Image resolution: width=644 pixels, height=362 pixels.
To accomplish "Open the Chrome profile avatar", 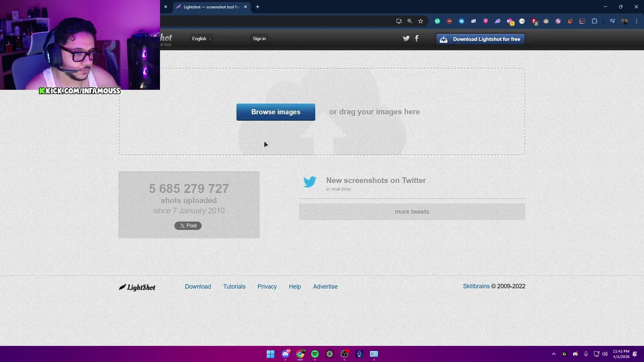I will coord(624,21).
